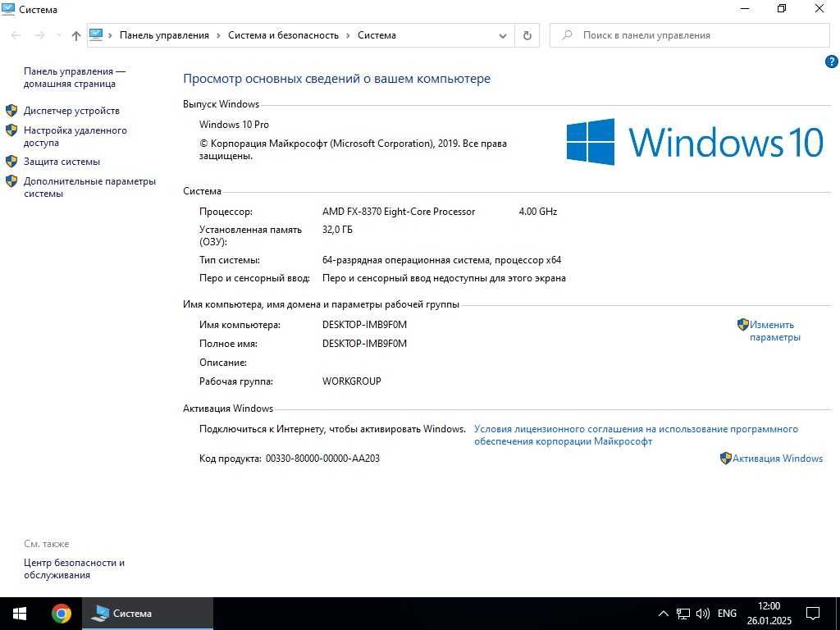Go up one level with Up arrow
Screen dimensions: 840x630
(x=76, y=35)
